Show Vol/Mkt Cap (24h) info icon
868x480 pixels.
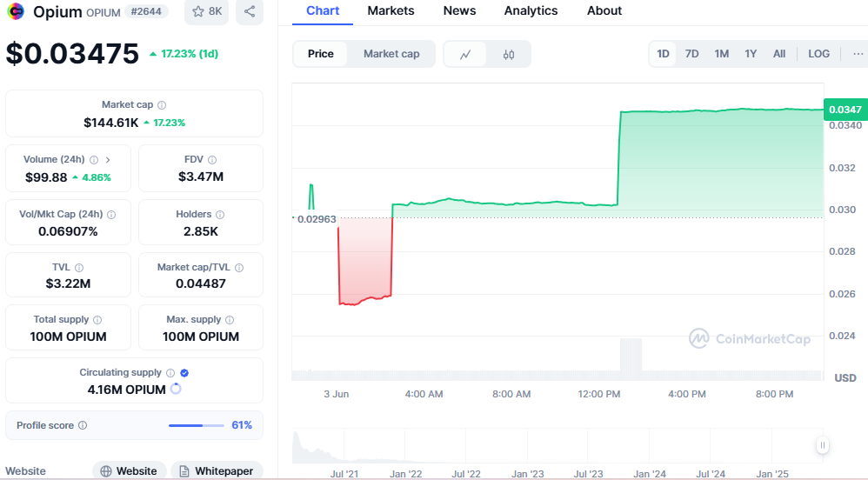[111, 215]
